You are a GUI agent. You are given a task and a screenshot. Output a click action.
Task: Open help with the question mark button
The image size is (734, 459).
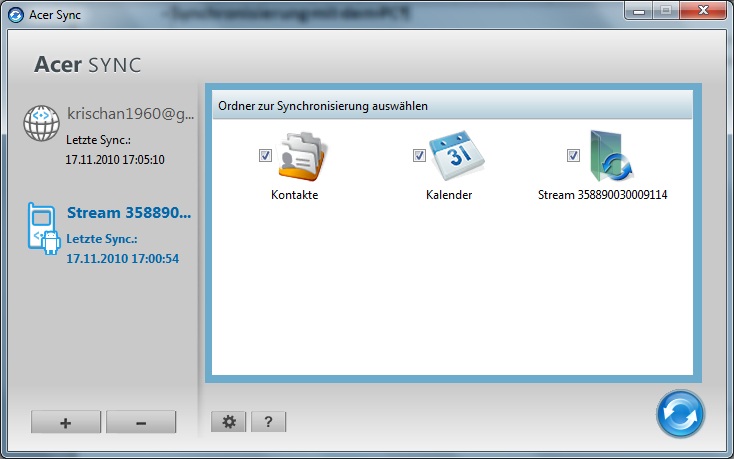click(x=268, y=422)
